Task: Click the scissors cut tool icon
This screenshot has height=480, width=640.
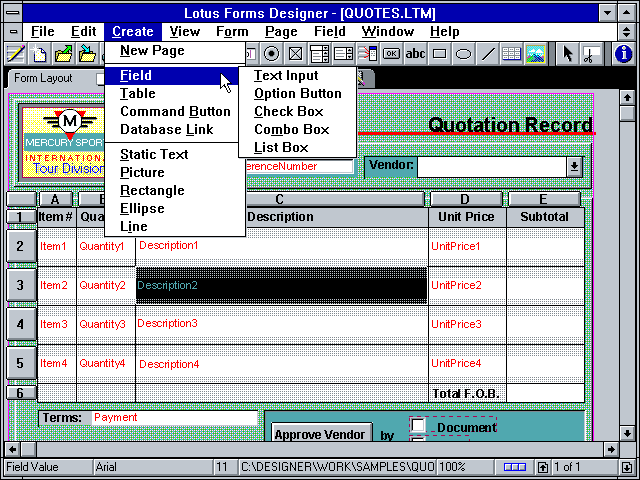Action: (x=591, y=53)
